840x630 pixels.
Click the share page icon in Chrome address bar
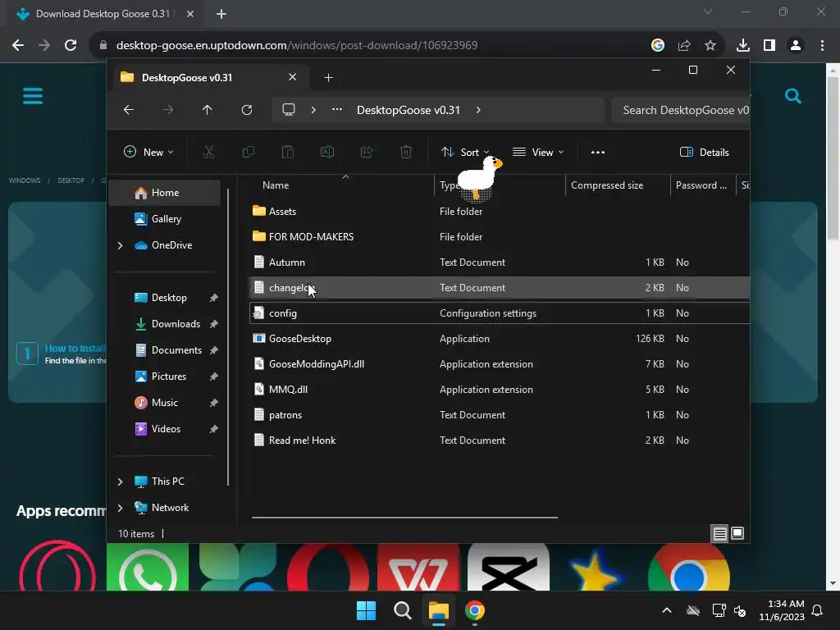(684, 46)
